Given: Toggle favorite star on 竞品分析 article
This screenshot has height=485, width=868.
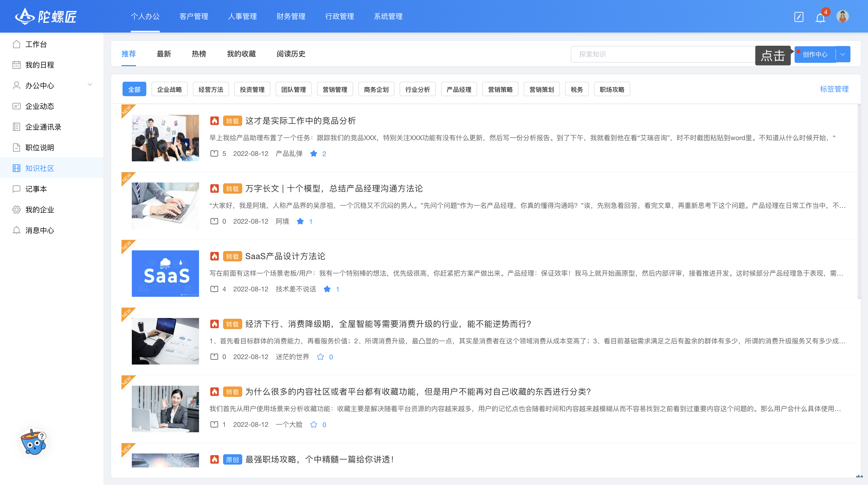Looking at the screenshot, I should (314, 154).
